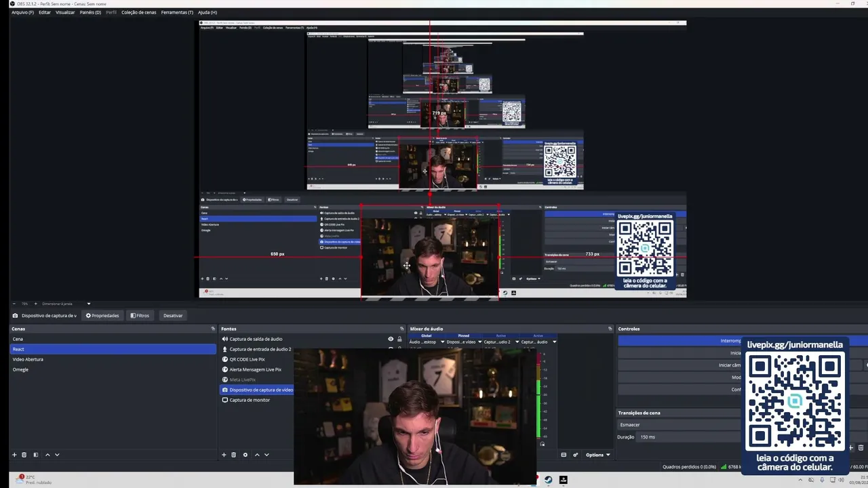Open the Ferramentas menu

177,12
